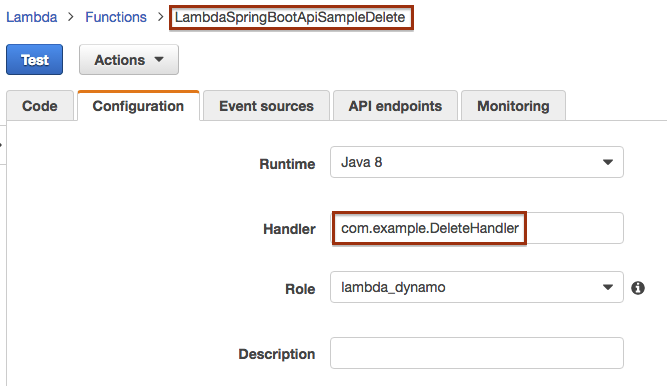Click the Handler input field

[477, 228]
